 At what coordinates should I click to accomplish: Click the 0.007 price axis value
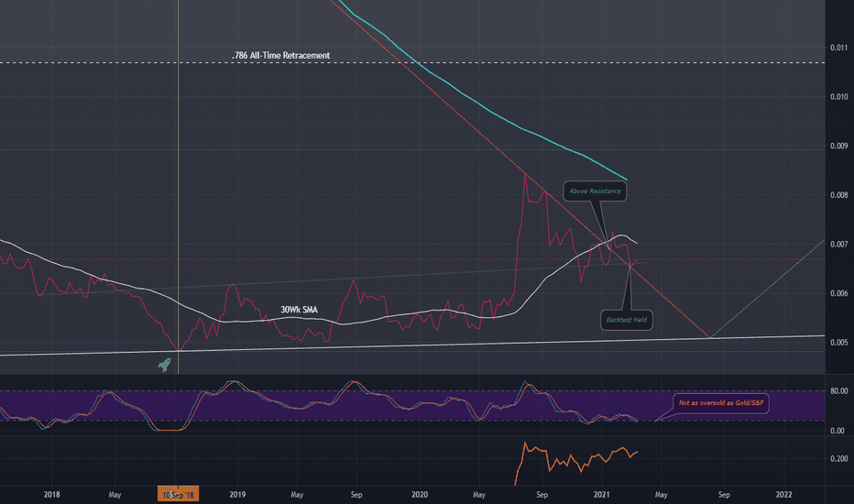coord(838,244)
